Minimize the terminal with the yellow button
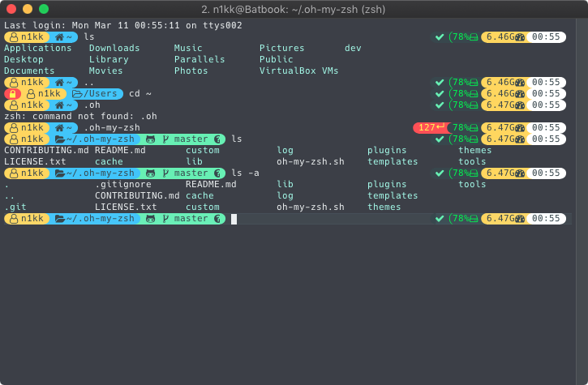Viewport: 588px width, 385px height. point(28,9)
